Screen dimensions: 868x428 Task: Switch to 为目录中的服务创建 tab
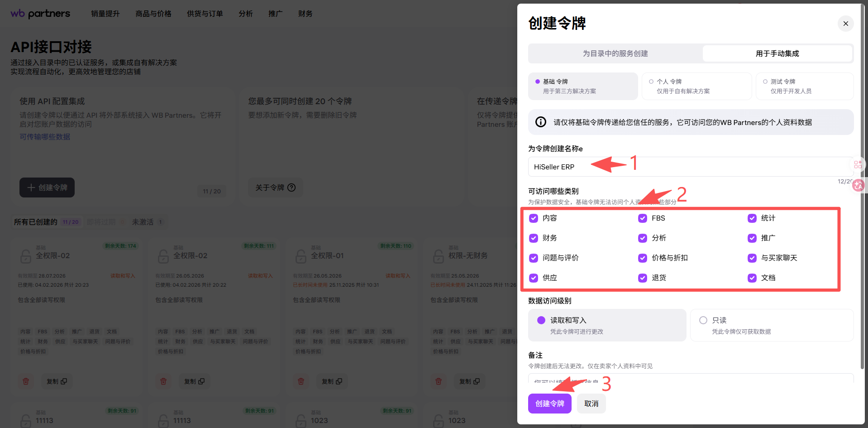[615, 53]
